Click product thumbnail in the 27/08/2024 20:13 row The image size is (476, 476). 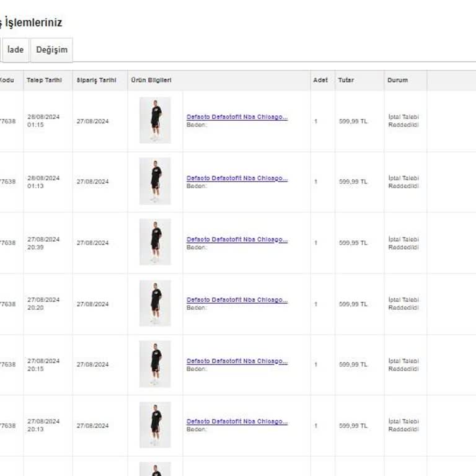tap(155, 425)
